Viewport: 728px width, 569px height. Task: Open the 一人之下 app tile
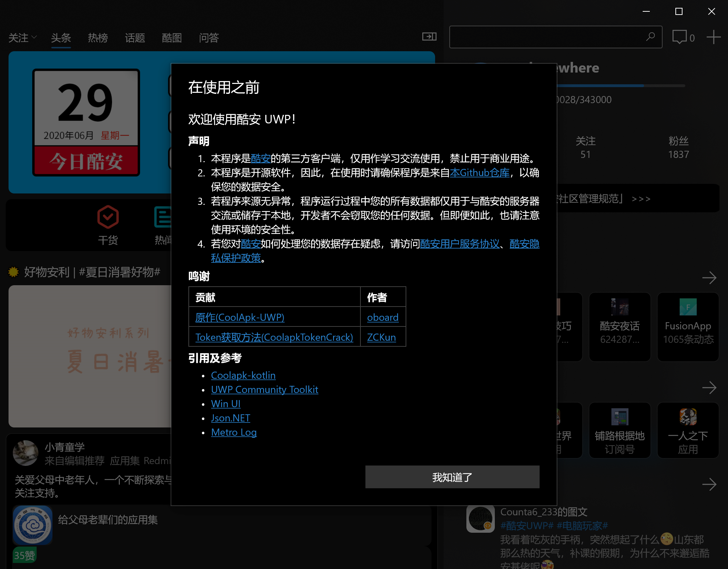click(688, 430)
